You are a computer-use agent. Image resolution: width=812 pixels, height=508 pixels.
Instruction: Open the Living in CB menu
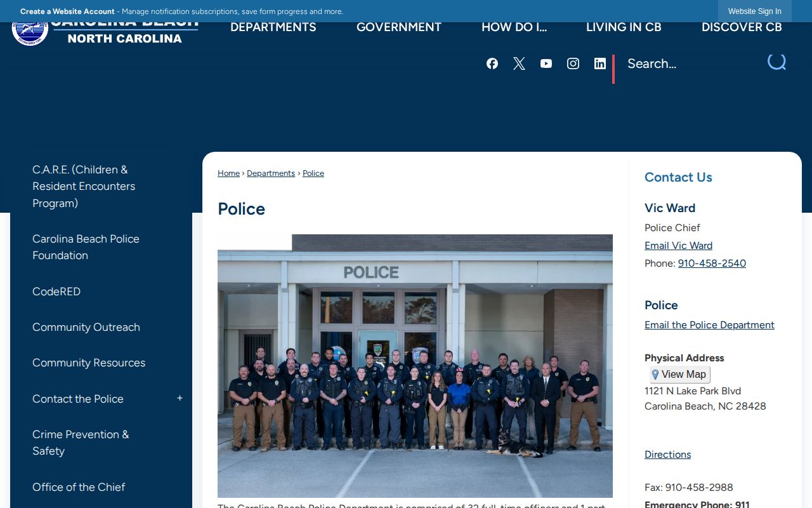pos(624,27)
